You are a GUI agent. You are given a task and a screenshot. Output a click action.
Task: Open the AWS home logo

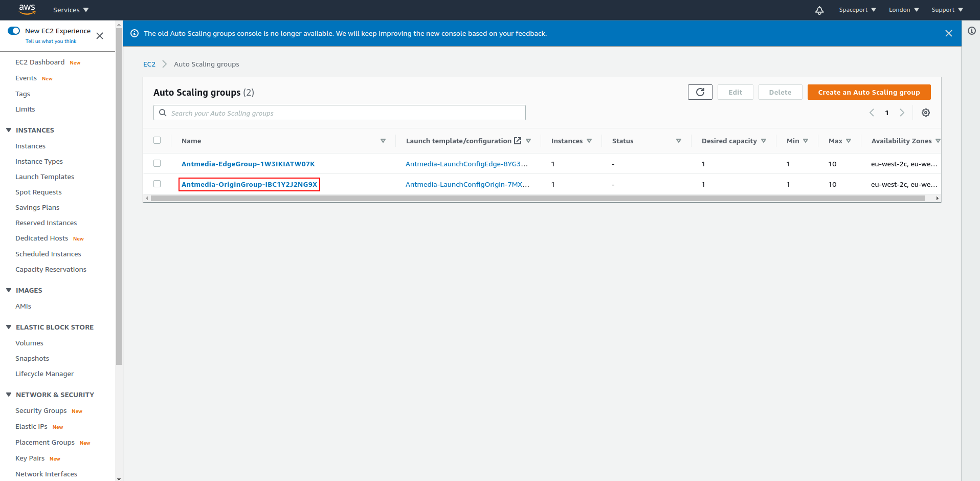(27, 9)
